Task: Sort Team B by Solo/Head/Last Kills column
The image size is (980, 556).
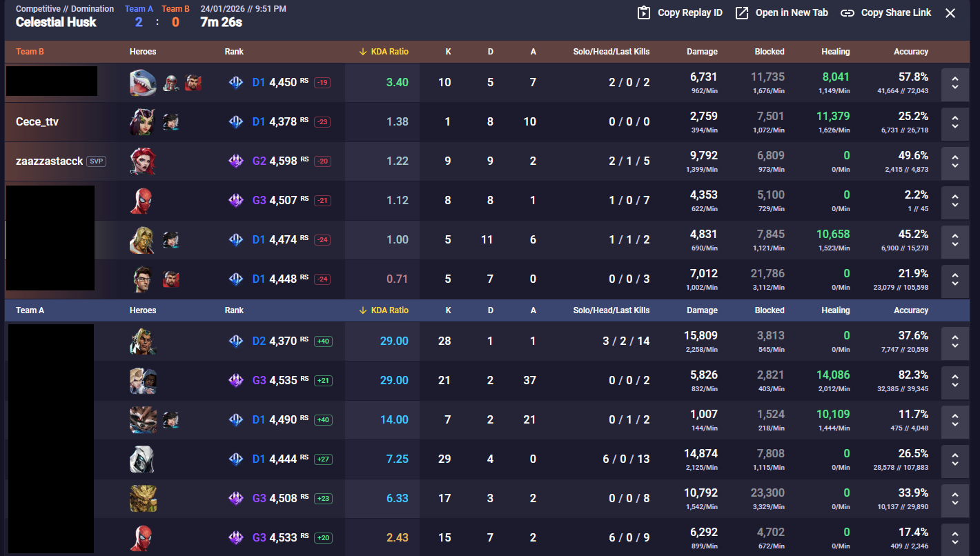Action: pos(611,52)
